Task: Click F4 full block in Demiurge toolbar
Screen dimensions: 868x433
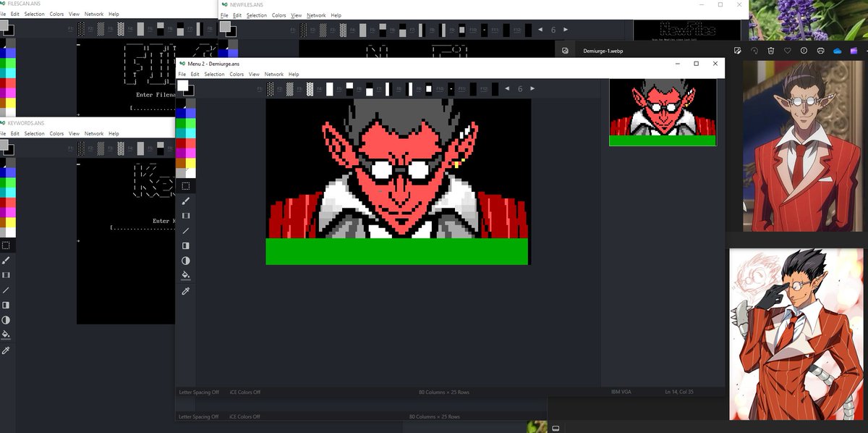Action: [329, 89]
